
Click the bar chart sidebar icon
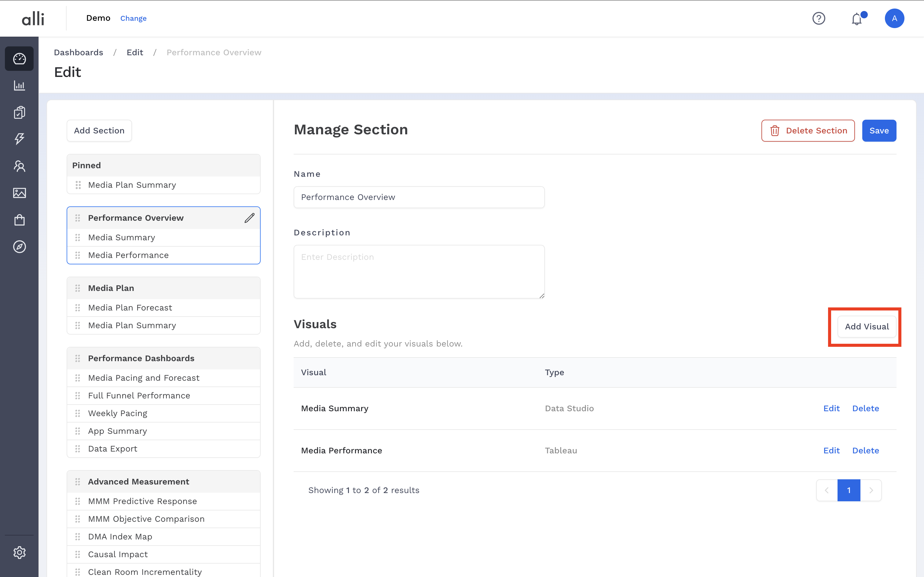(x=19, y=85)
